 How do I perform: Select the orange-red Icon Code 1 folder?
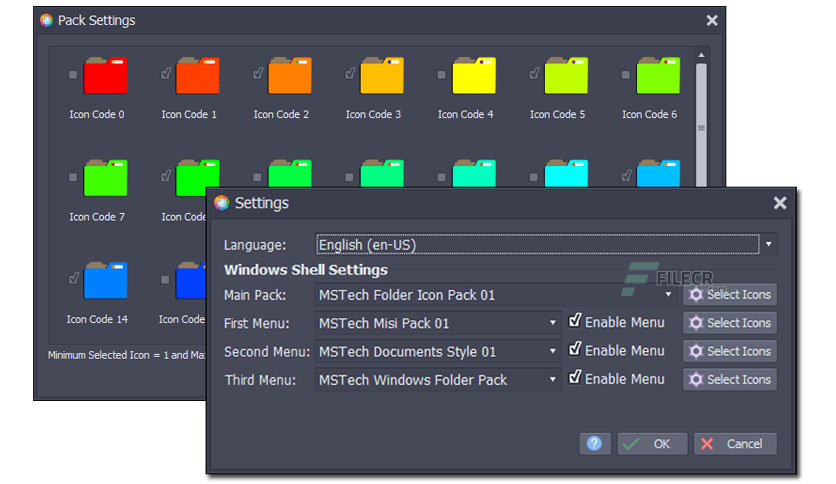198,75
